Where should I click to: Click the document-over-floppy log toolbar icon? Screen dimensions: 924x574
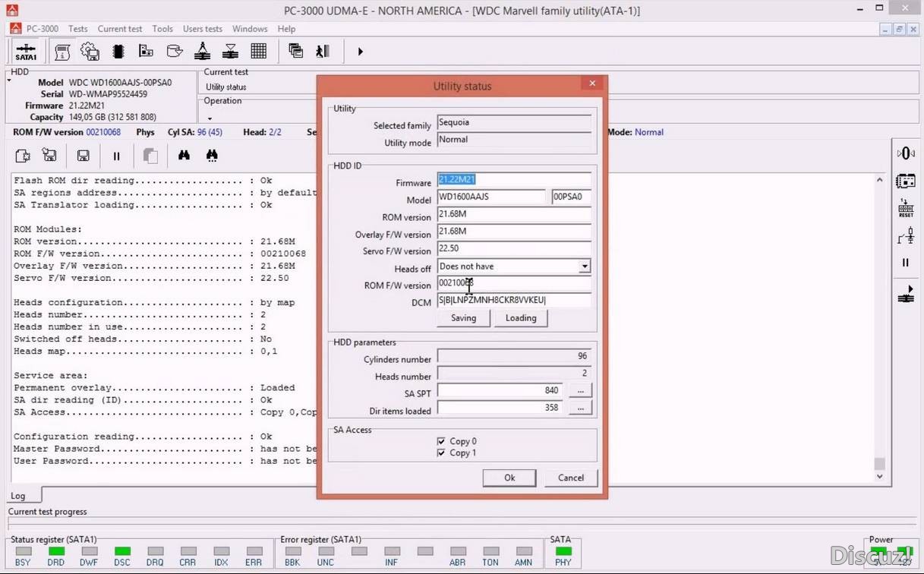(x=50, y=156)
